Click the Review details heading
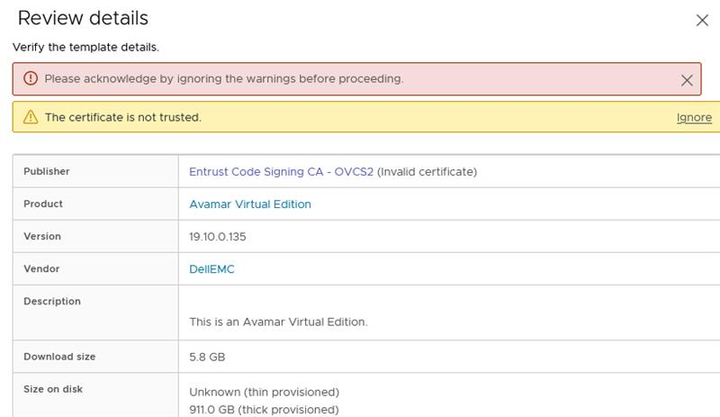 [x=83, y=18]
